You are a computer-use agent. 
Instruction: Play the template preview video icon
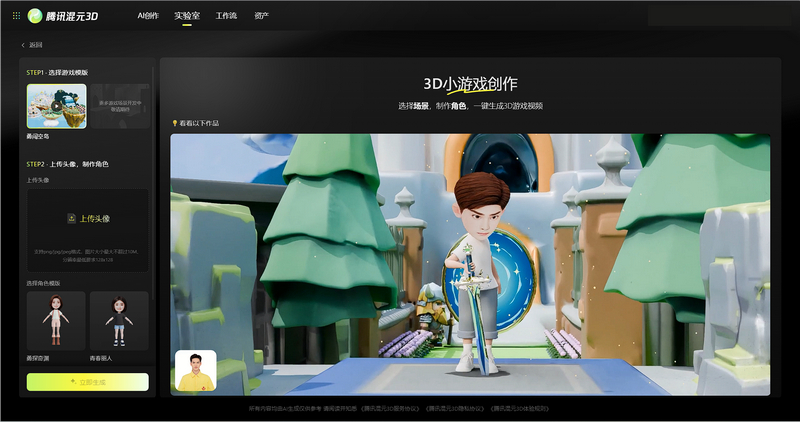56,106
